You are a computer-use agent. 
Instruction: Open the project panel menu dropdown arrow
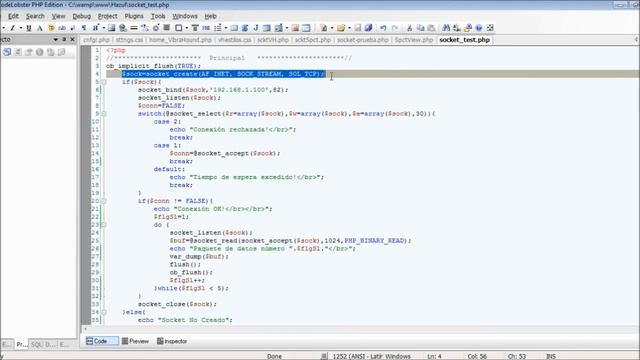point(56,40)
